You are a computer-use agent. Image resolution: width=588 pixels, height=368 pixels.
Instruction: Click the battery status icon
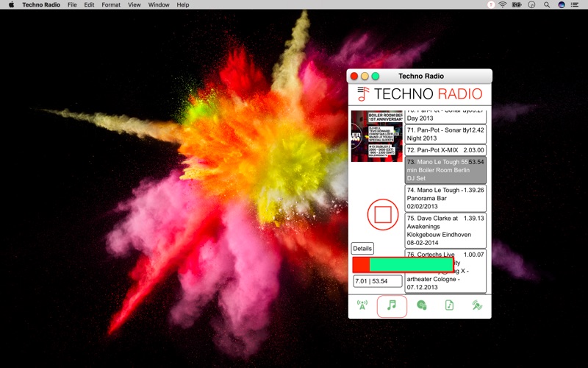point(517,5)
